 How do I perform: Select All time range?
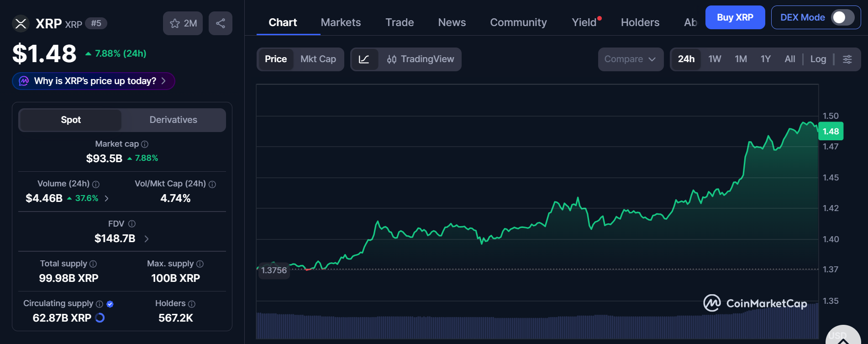pos(790,59)
